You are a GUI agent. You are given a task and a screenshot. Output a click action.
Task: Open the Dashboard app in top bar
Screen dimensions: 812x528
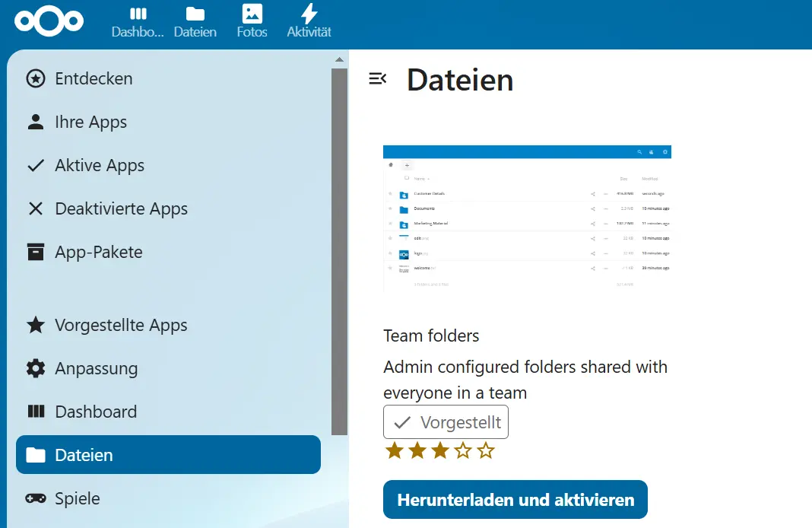(x=138, y=23)
